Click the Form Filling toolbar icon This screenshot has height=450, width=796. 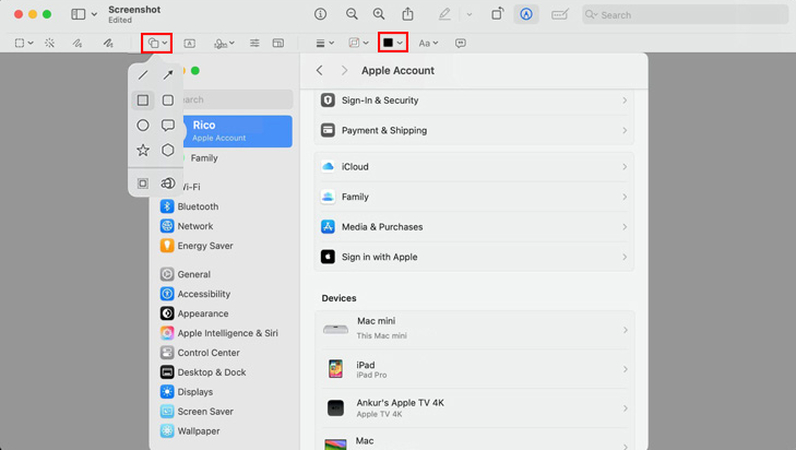pyautogui.click(x=559, y=15)
